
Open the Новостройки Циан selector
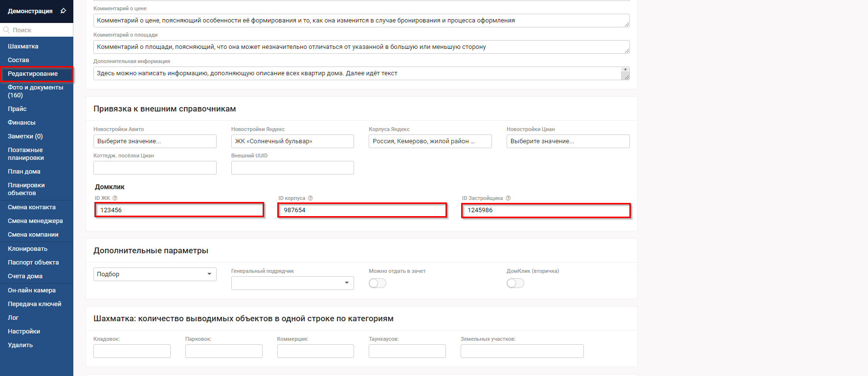[x=567, y=141]
